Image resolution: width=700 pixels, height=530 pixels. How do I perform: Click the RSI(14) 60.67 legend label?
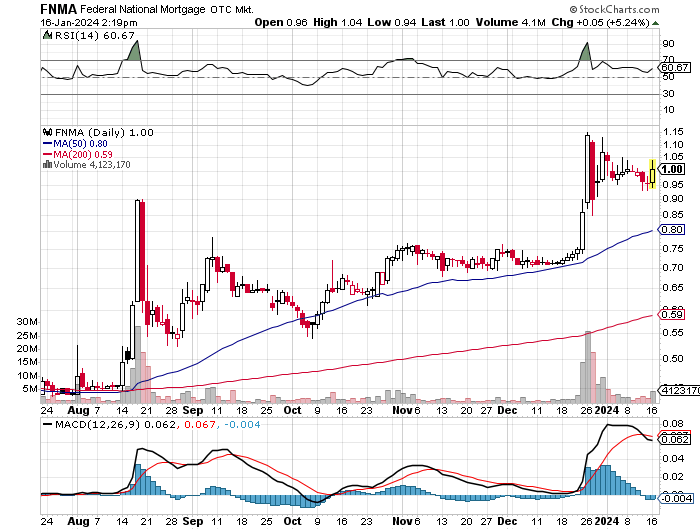95,35
